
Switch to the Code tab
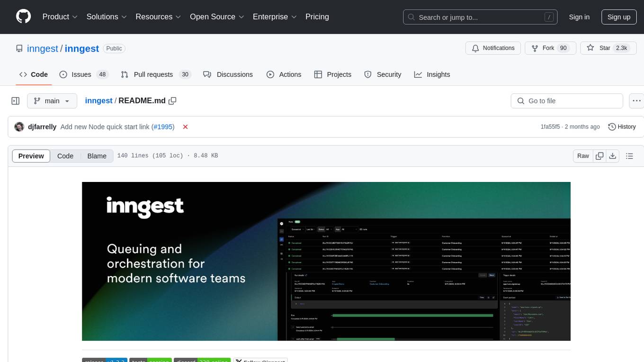pos(34,74)
